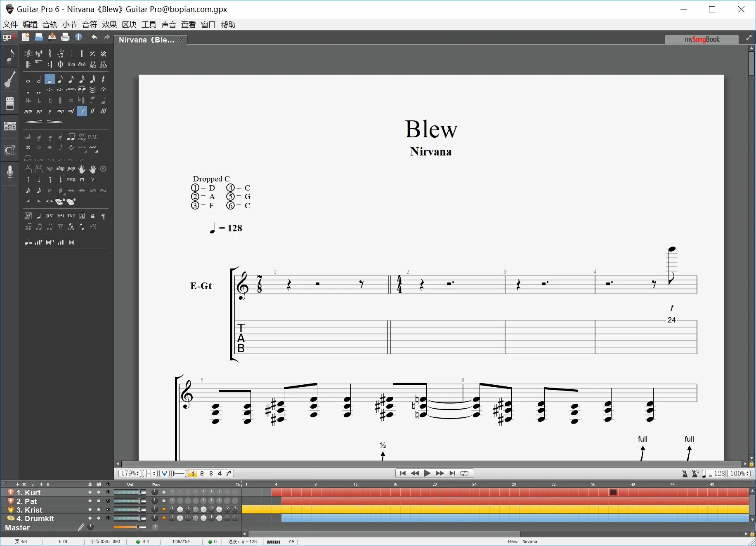Apply the flat accidental
The width and height of the screenshot is (756, 546).
coord(39,100)
